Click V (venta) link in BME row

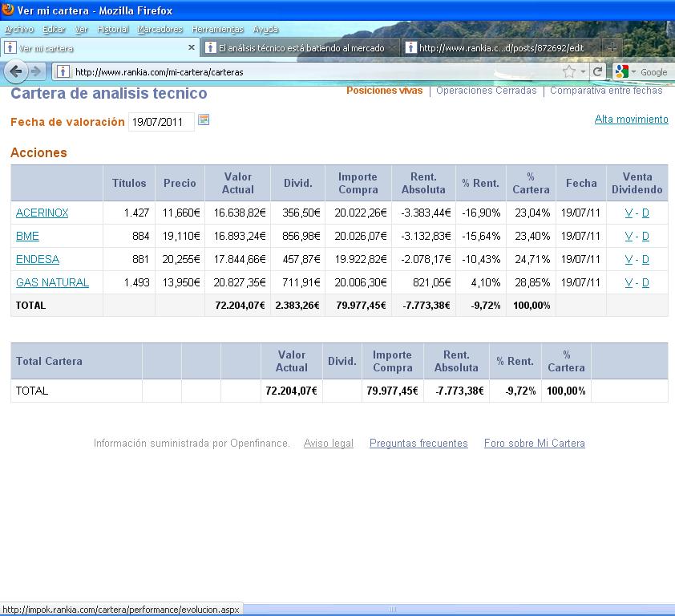(629, 236)
